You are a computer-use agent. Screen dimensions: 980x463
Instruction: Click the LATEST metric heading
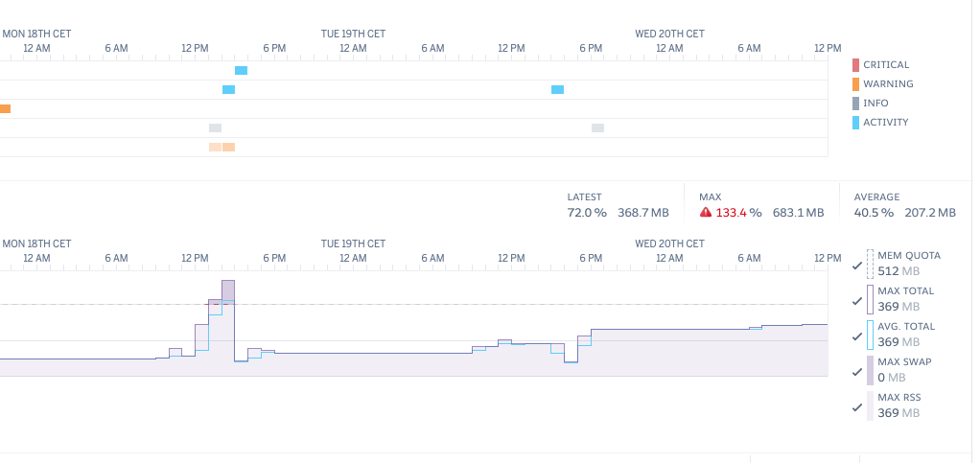point(584,197)
